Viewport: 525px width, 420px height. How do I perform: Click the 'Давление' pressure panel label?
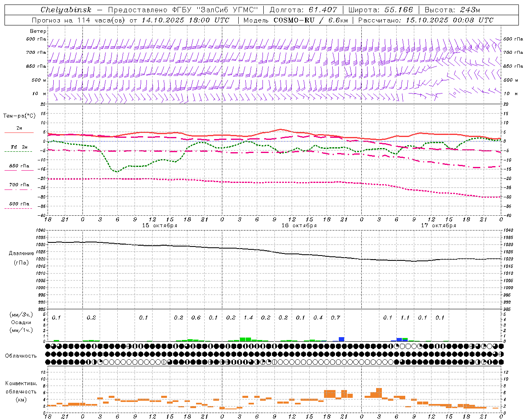[x=21, y=253]
